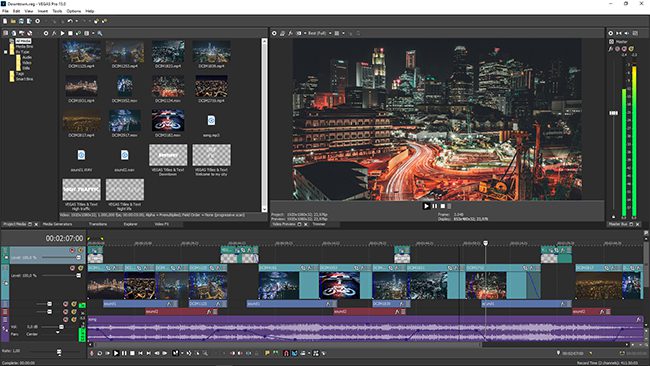The height and width of the screenshot is (366, 650).
Task: Click Stop in timeline transport bar
Action: pos(132,353)
